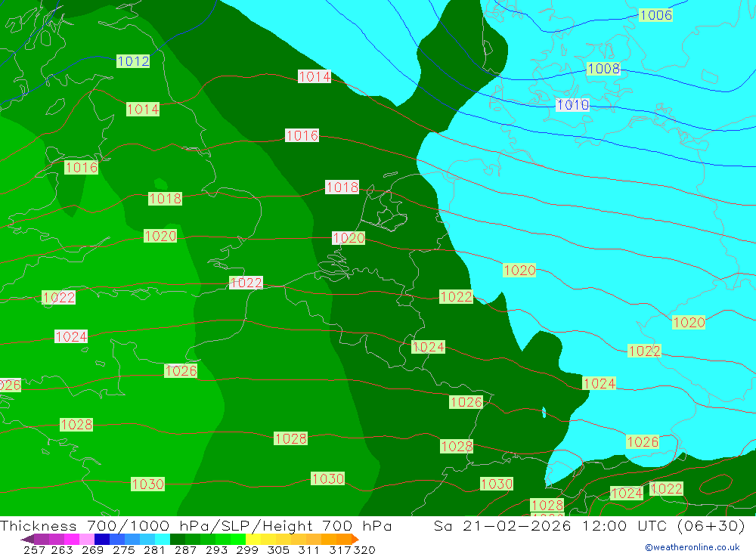
Task: Click the 311 legend value
Action: tap(308, 549)
